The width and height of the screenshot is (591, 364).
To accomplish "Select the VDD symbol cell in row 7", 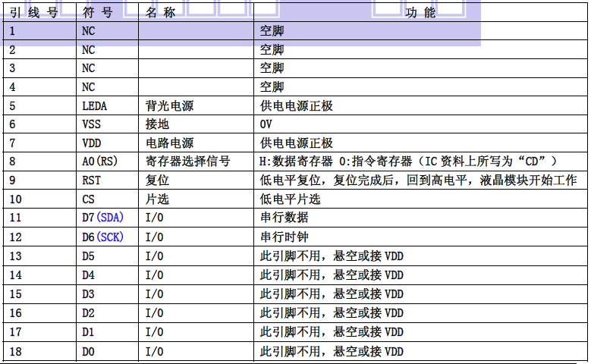I will [91, 143].
